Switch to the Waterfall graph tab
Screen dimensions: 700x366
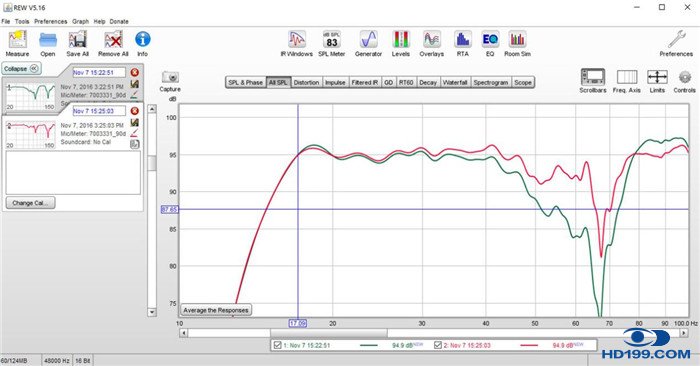tap(455, 83)
